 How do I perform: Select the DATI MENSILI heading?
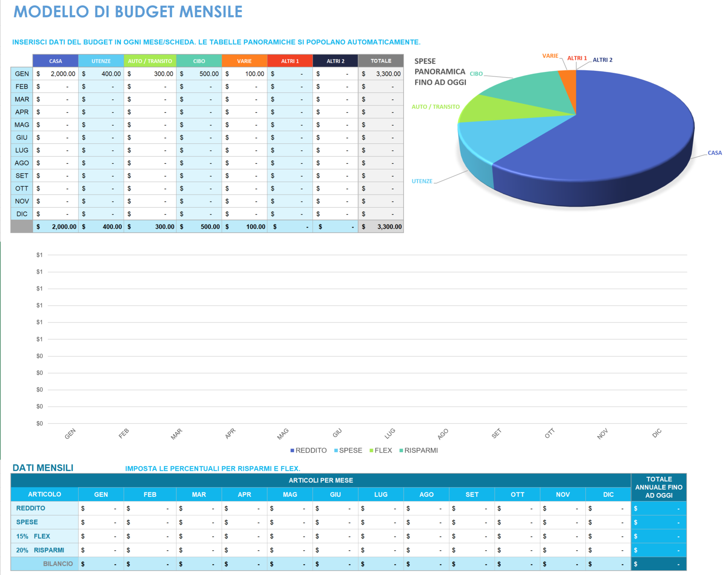coord(43,468)
